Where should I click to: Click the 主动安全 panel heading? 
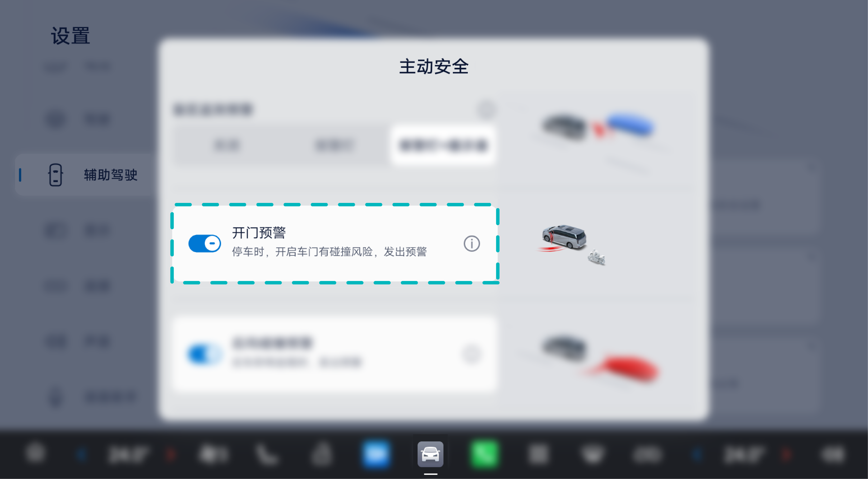[x=434, y=66]
